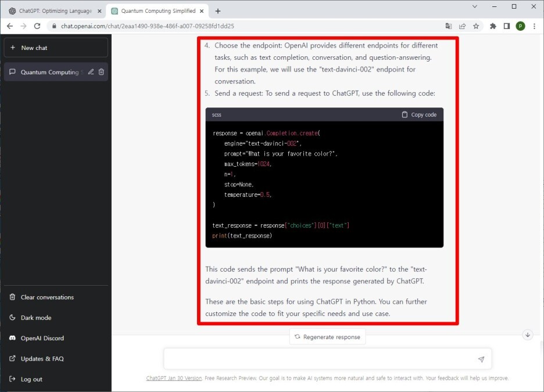Close the Quantum Computing Simplified tab
This screenshot has height=392, width=544.
click(202, 11)
